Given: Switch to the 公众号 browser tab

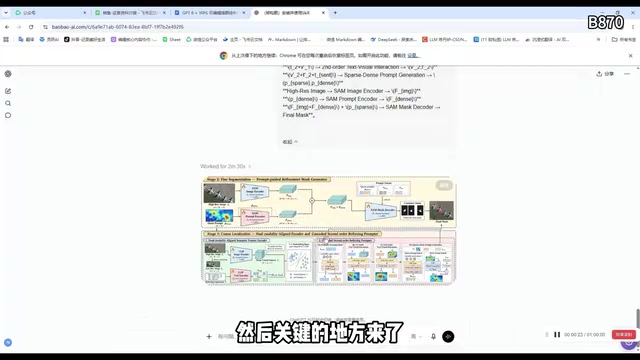Looking at the screenshot, I should pyautogui.click(x=50, y=13).
